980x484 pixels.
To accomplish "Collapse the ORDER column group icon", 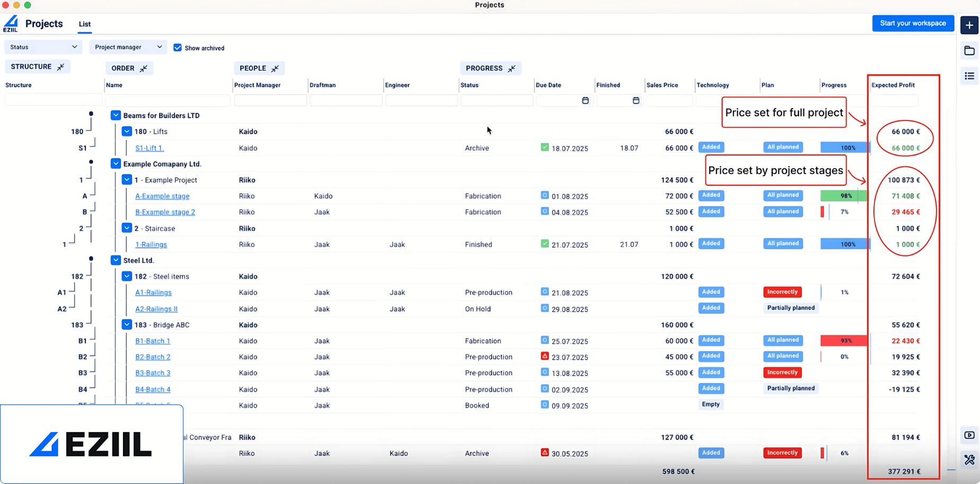I will pyautogui.click(x=143, y=68).
